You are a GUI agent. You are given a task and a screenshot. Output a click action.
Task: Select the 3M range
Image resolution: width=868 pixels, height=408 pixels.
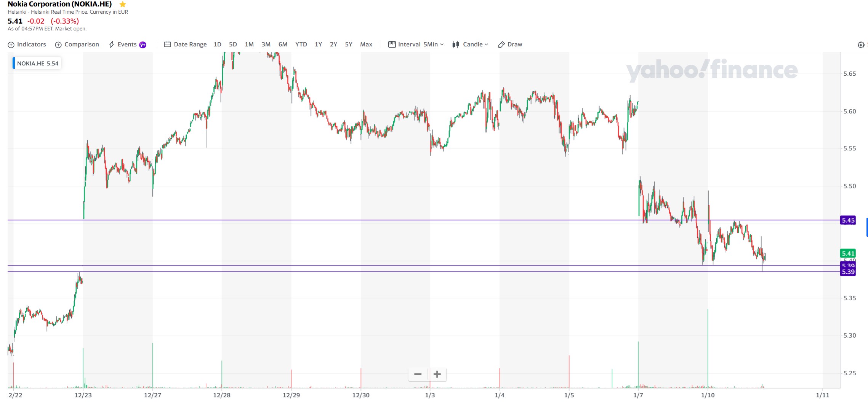[x=266, y=45]
